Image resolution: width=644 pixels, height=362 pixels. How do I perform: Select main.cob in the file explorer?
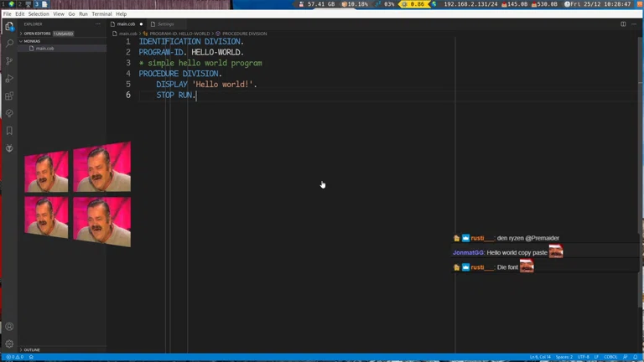coord(44,49)
